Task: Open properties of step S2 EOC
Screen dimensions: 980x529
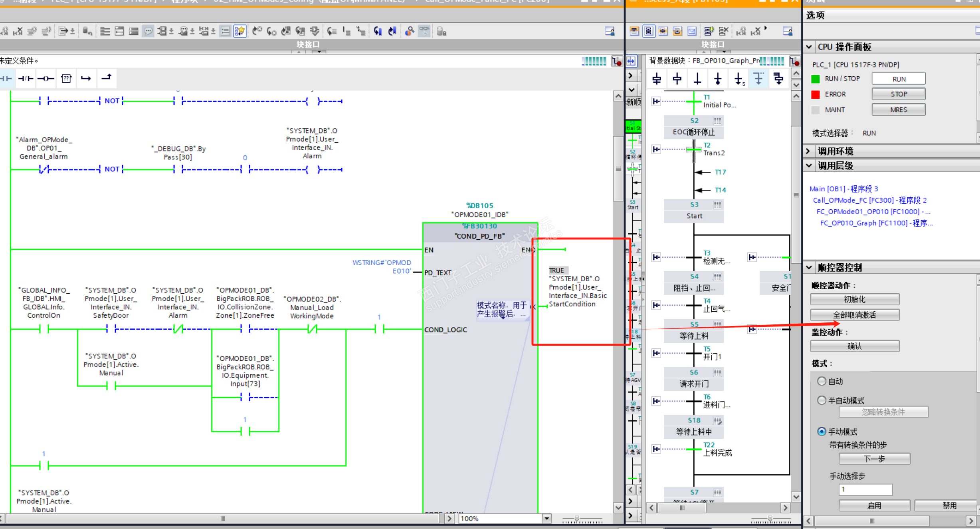Action: pyautogui.click(x=717, y=121)
